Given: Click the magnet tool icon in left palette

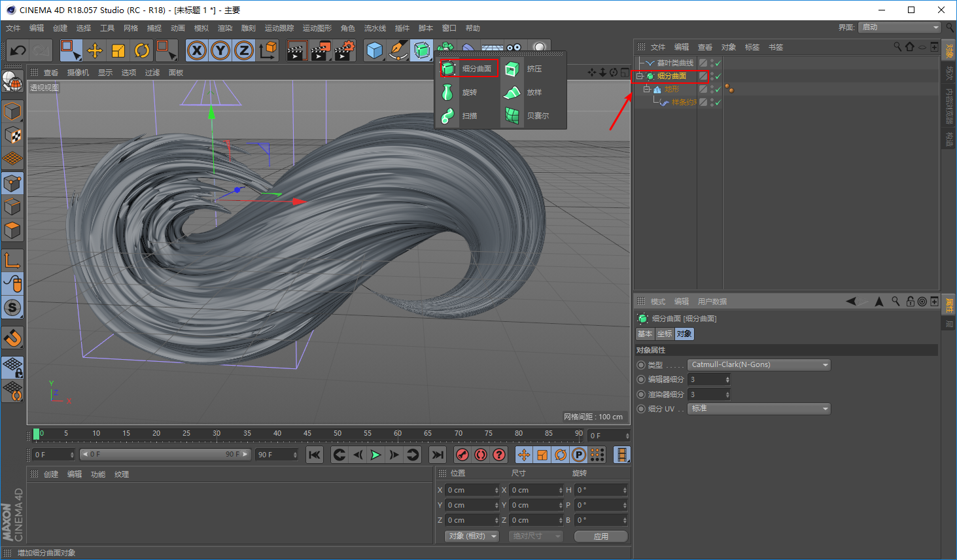Looking at the screenshot, I should [x=12, y=338].
